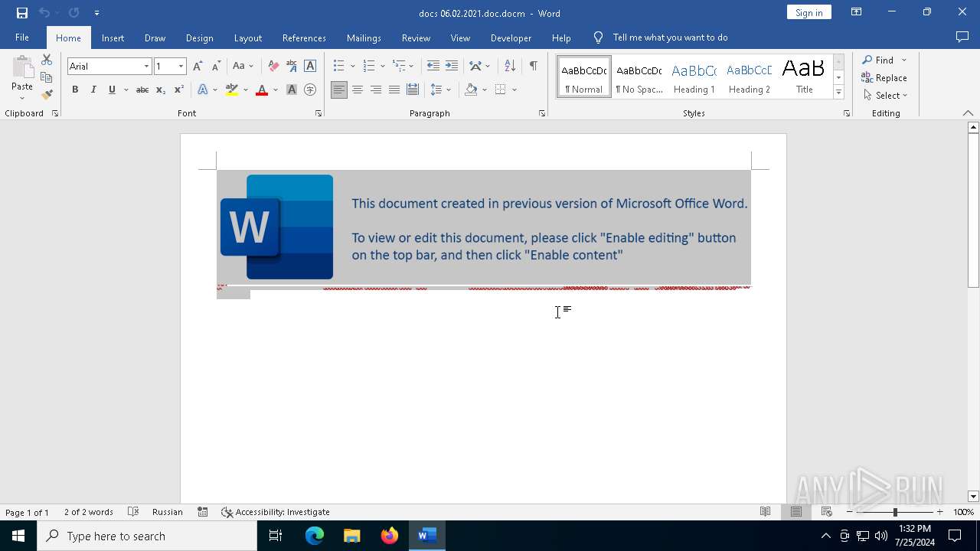Click the red Font Color button
Viewport: 980px width, 551px height.
point(262,90)
